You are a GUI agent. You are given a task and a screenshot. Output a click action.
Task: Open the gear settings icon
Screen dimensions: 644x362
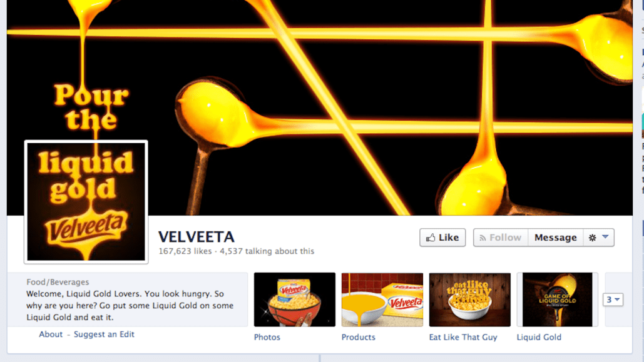[592, 238]
